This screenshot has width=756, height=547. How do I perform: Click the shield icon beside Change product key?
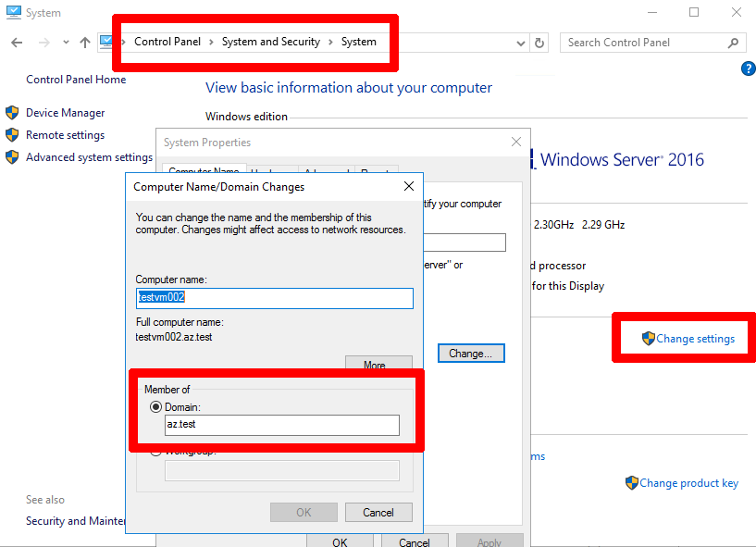(631, 483)
